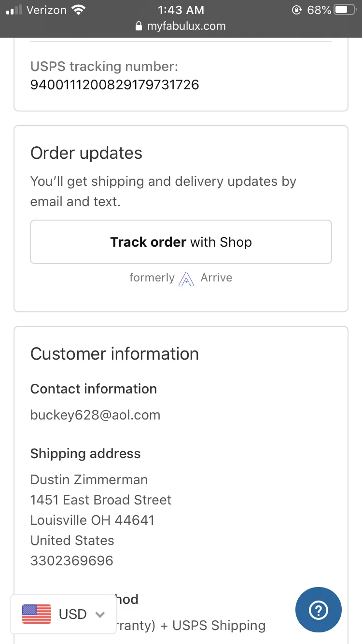The width and height of the screenshot is (362, 644).
Task: Tap the Wi-Fi status icon
Action: point(78,10)
